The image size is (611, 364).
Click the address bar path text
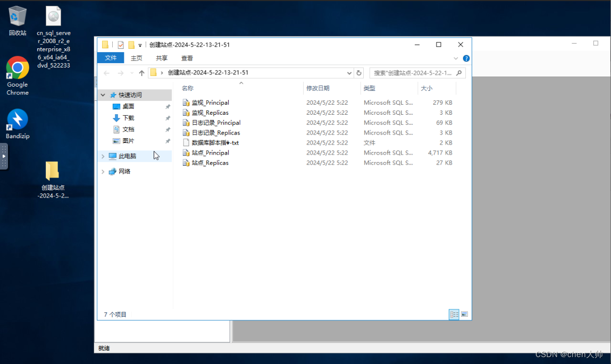point(208,73)
